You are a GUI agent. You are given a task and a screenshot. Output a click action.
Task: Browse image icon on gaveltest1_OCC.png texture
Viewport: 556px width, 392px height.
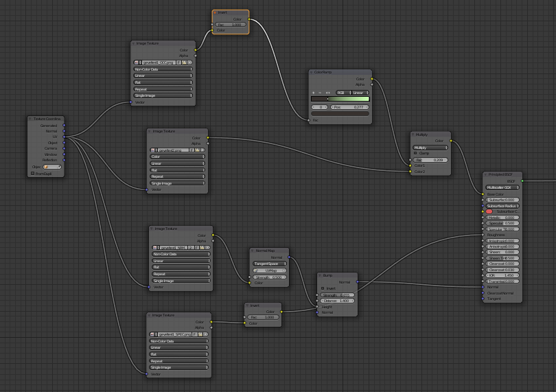(137, 62)
